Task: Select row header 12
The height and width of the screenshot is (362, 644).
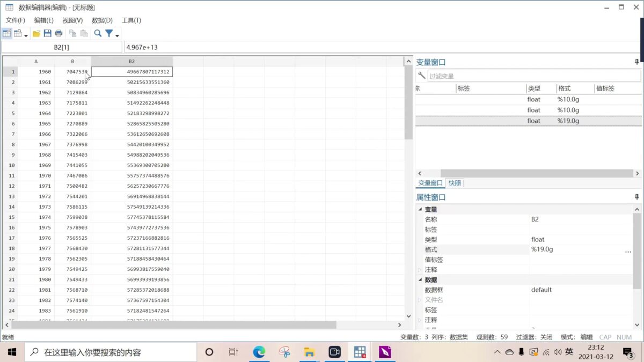Action: [10, 186]
